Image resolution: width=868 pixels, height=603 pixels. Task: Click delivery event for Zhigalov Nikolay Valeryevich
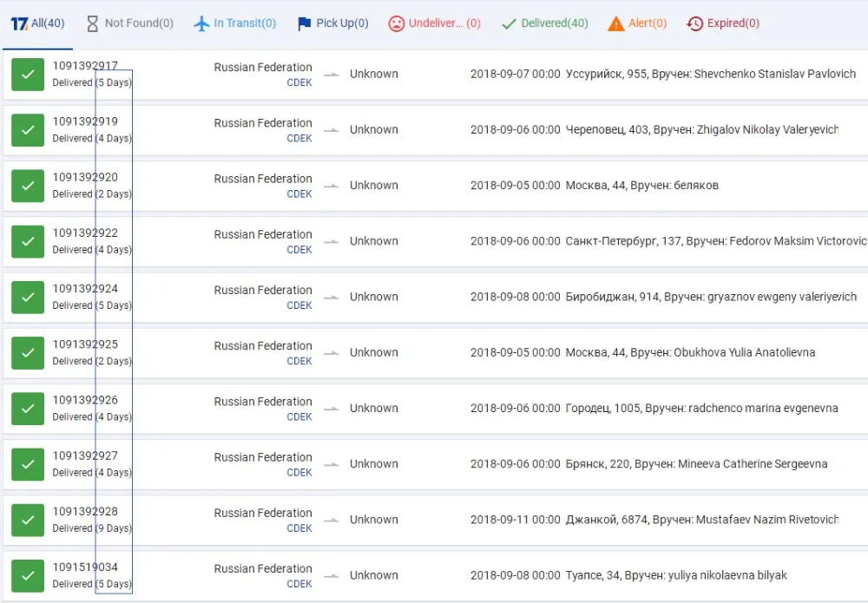tap(654, 130)
